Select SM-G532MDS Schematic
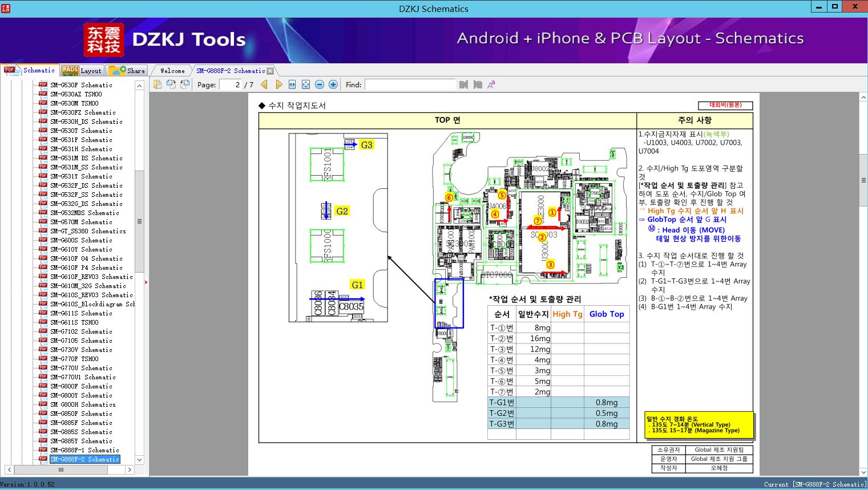The width and height of the screenshot is (868, 490). tap(84, 213)
